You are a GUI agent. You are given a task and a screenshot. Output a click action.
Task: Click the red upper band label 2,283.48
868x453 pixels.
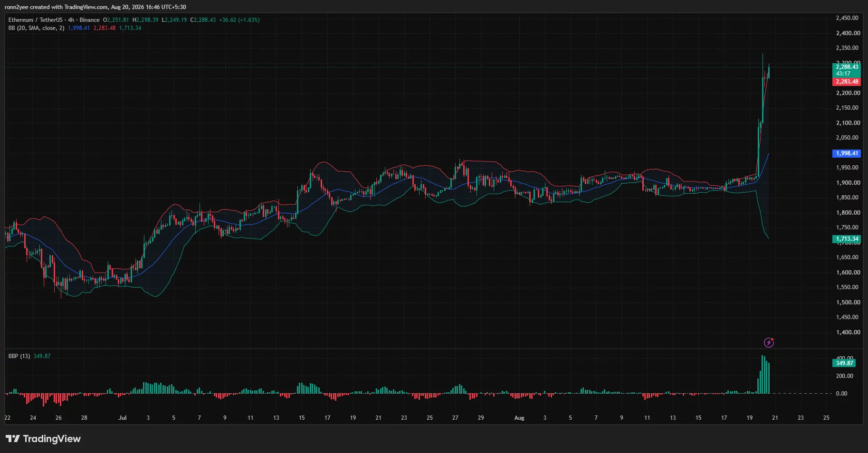[847, 82]
